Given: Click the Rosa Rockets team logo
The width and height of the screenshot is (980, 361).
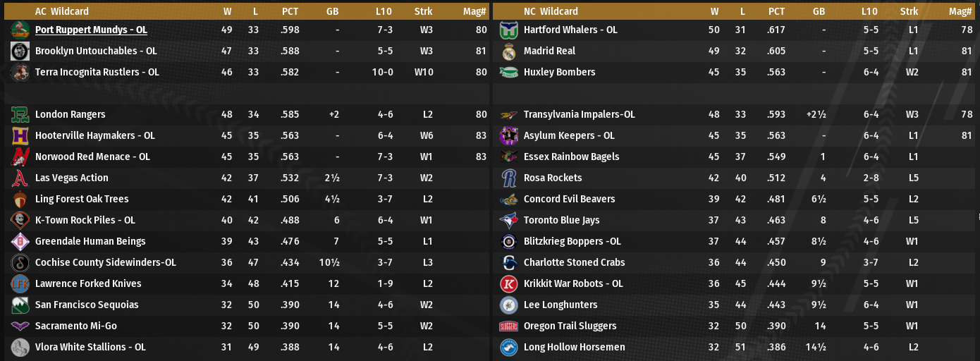Looking at the screenshot, I should coord(508,178).
